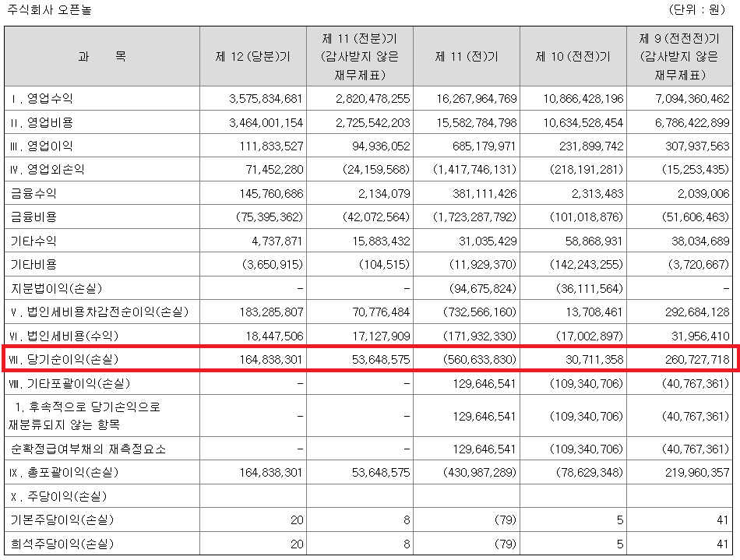Click the Ⅴ. 법인세비용차감전순이익(손실) row label
The image size is (740, 560).
click(x=99, y=312)
